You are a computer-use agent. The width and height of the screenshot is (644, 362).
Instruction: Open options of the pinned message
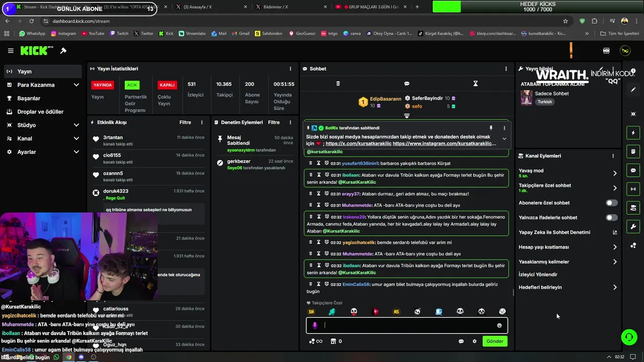[x=504, y=128]
